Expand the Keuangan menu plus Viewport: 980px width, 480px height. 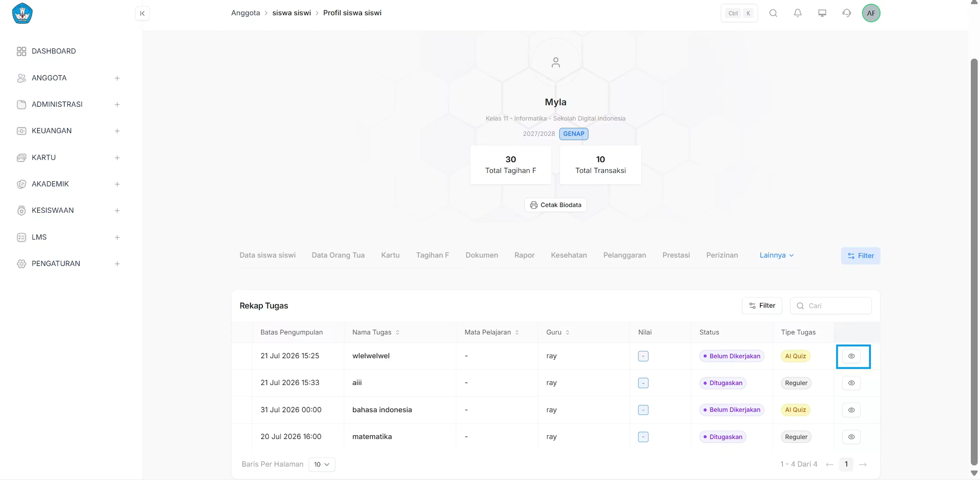click(117, 131)
